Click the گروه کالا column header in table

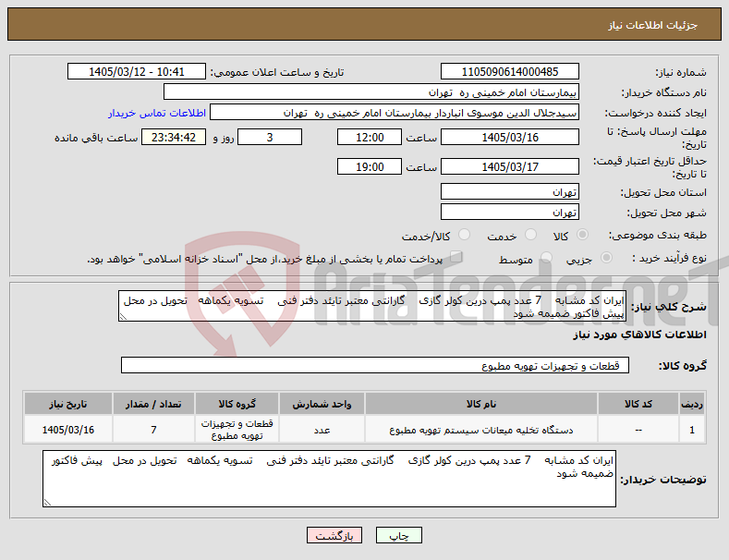click(237, 404)
